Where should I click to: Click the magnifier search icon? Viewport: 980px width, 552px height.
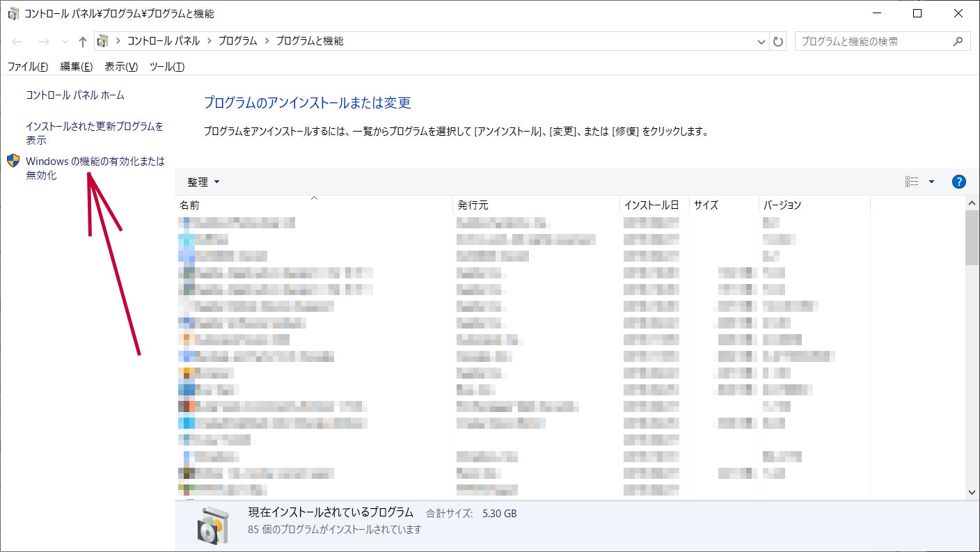click(958, 41)
